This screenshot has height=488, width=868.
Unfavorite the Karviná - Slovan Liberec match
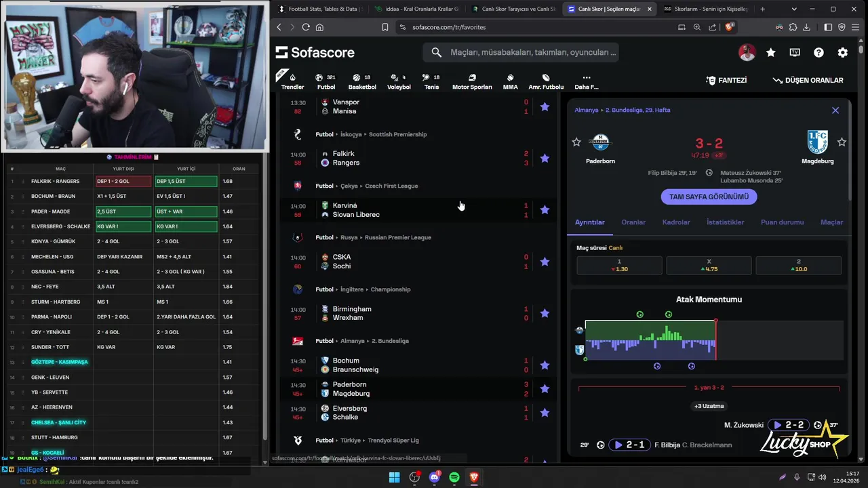(545, 209)
